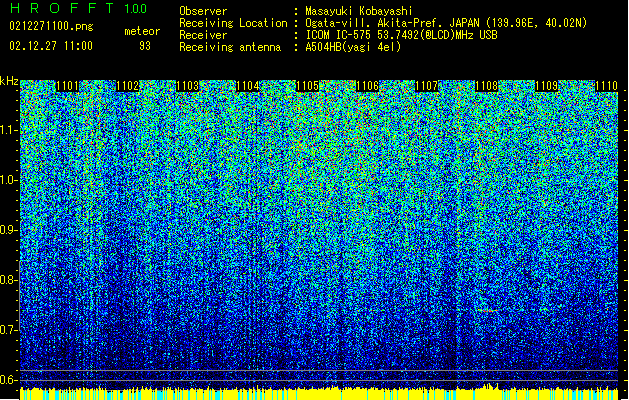The image size is (629, 400).
Task: Click the date stamp 02.12.27 11:00
Action: tap(51, 46)
